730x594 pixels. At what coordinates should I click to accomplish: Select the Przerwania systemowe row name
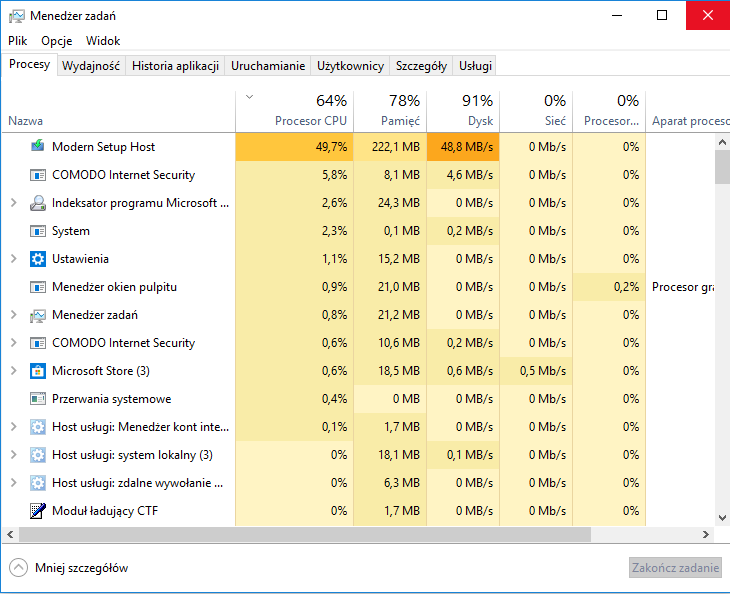(111, 399)
